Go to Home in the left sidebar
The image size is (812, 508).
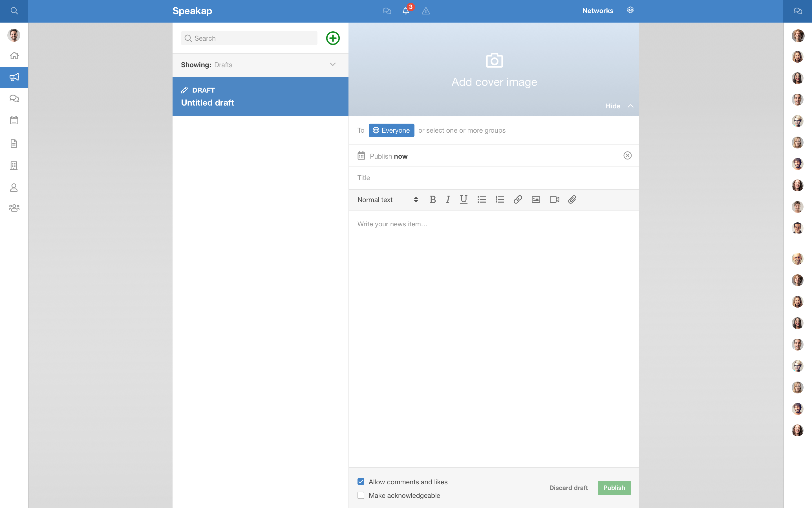tap(14, 55)
